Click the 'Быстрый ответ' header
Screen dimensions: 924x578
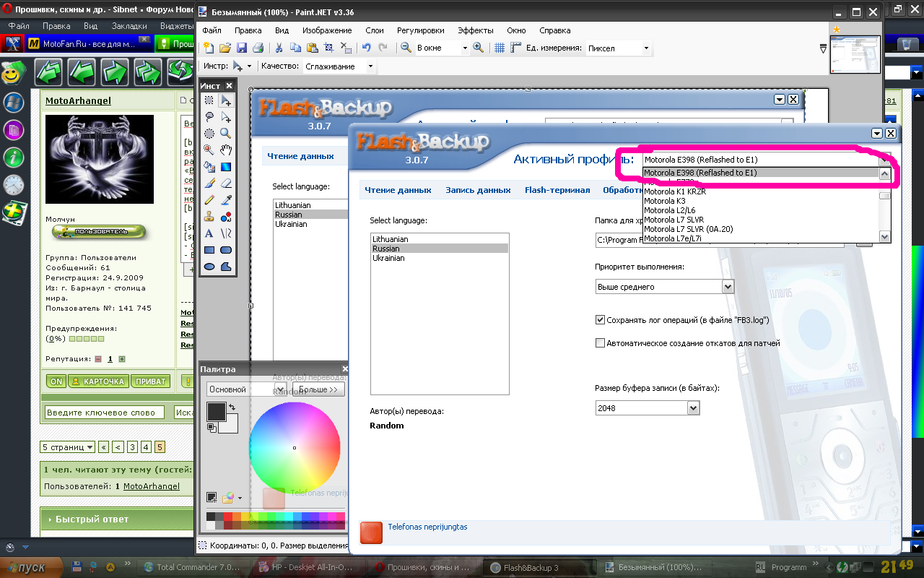click(x=92, y=519)
